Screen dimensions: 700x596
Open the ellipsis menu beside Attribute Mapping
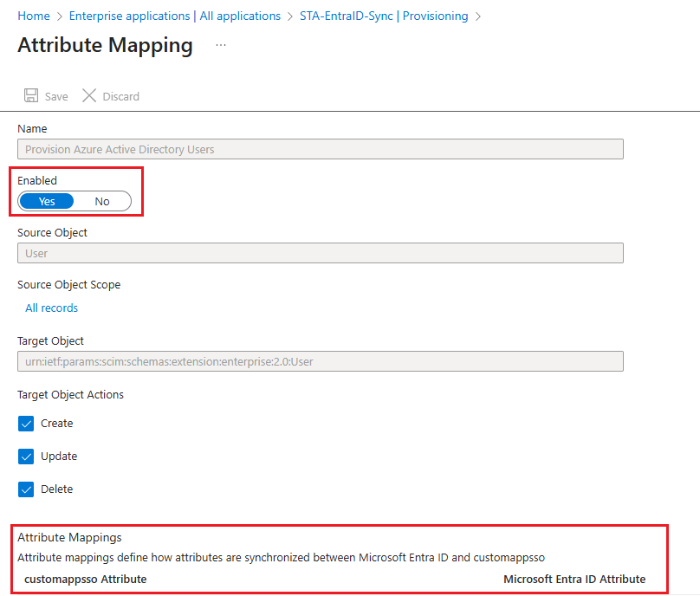click(221, 45)
